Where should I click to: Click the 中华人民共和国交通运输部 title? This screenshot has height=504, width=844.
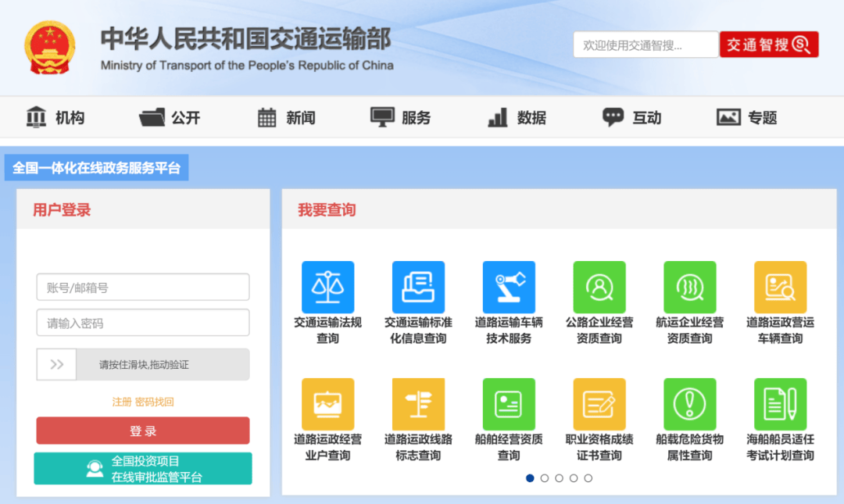point(246,39)
